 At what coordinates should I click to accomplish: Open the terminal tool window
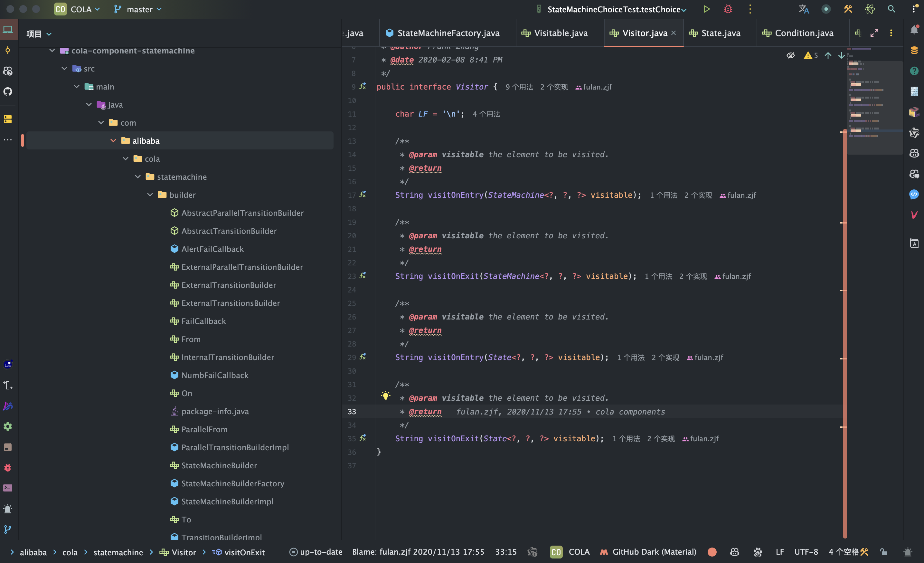[8, 488]
